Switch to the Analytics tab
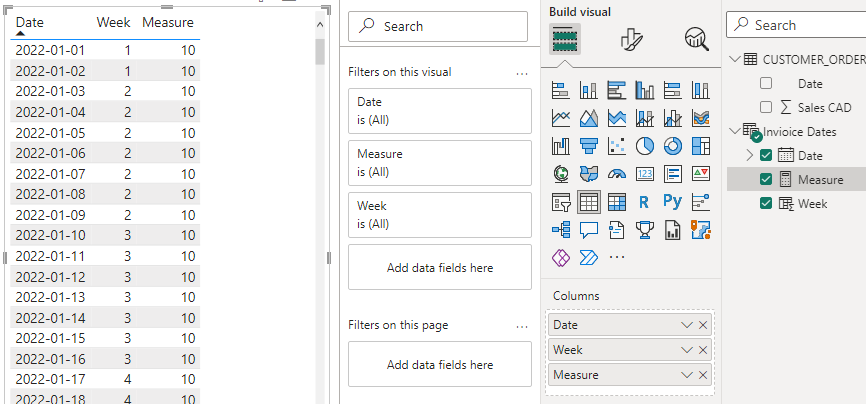The image size is (866, 404). (x=696, y=39)
